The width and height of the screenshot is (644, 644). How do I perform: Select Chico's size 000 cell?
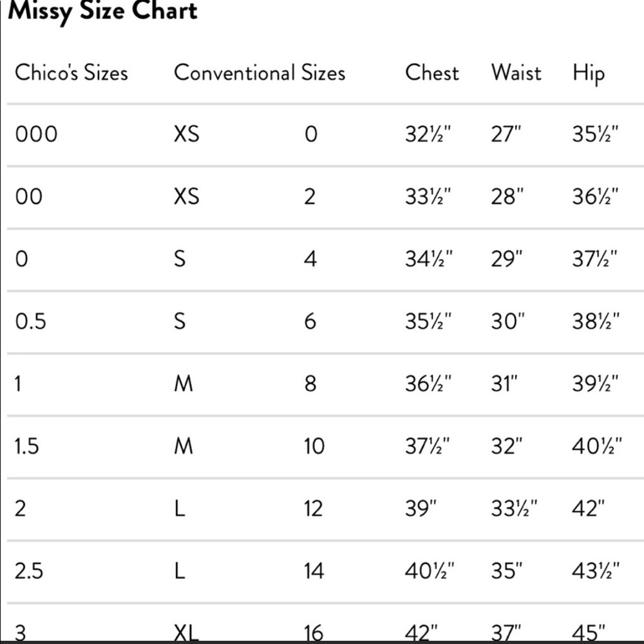pyautogui.click(x=36, y=134)
